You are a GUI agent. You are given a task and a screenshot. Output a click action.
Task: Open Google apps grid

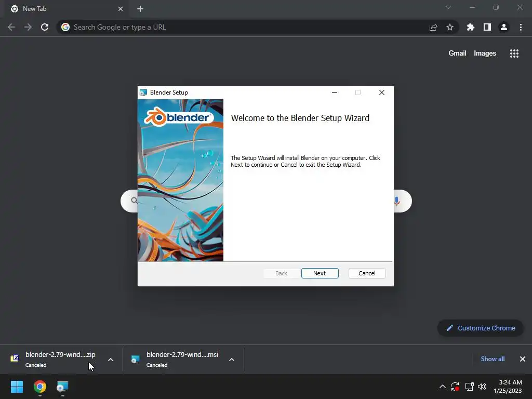[514, 54]
